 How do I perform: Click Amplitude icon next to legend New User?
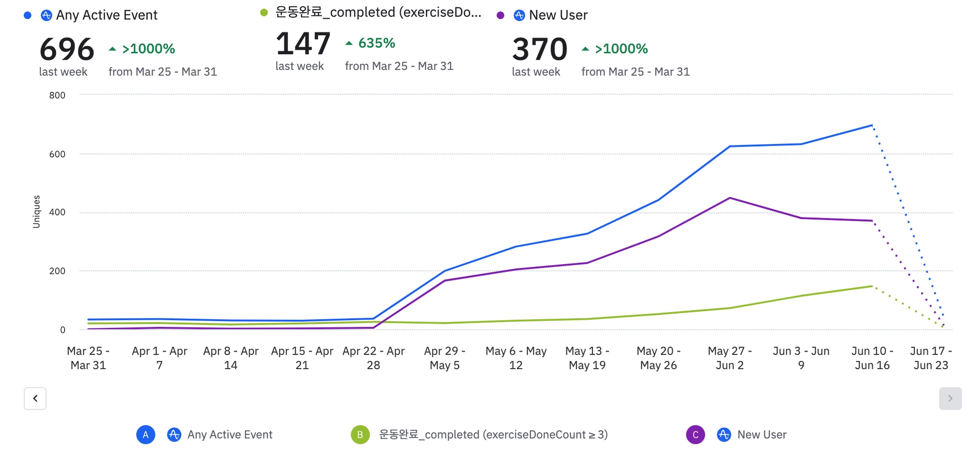(724, 435)
